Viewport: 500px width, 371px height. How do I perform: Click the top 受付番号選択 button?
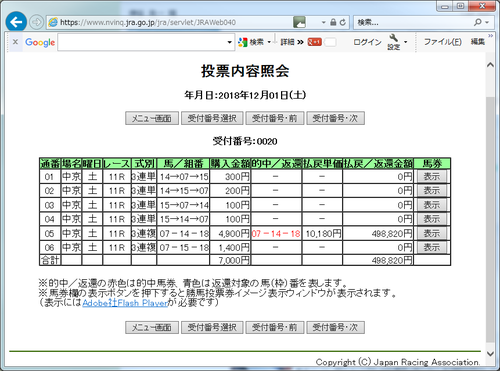[212, 118]
